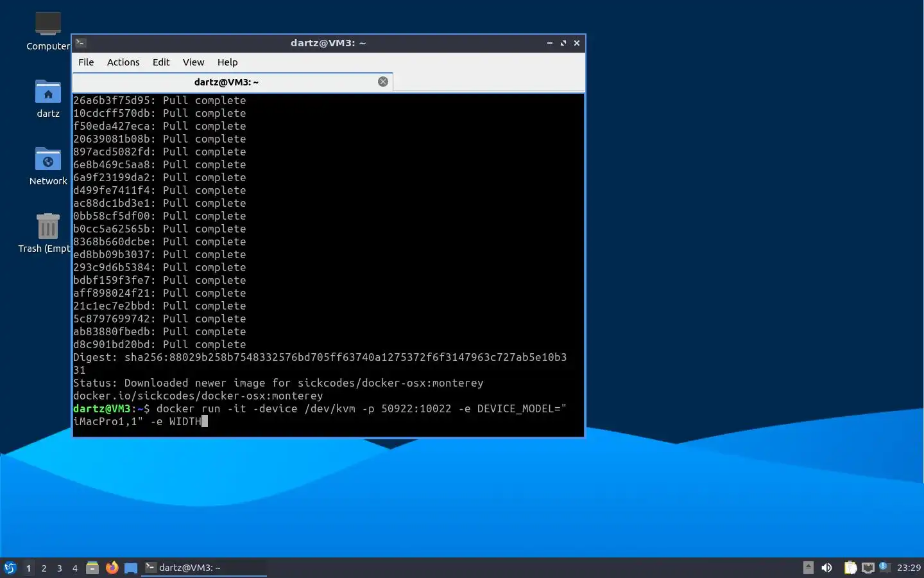Launch the file manager from the taskbar
Image resolution: width=924 pixels, height=578 pixels.
(92, 568)
